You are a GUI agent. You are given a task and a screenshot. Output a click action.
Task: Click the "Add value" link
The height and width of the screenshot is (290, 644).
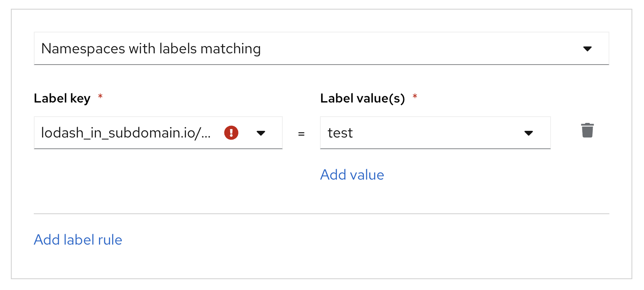[x=352, y=175]
